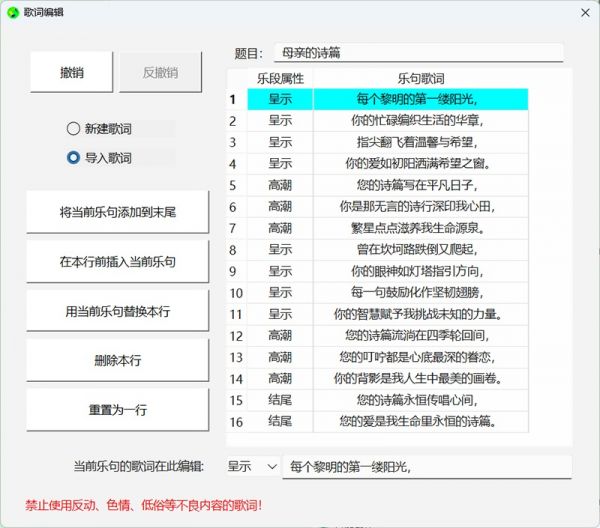Select lyric row 指尖翻飞着温馨与希望
600x528 pixels.
click(421, 142)
